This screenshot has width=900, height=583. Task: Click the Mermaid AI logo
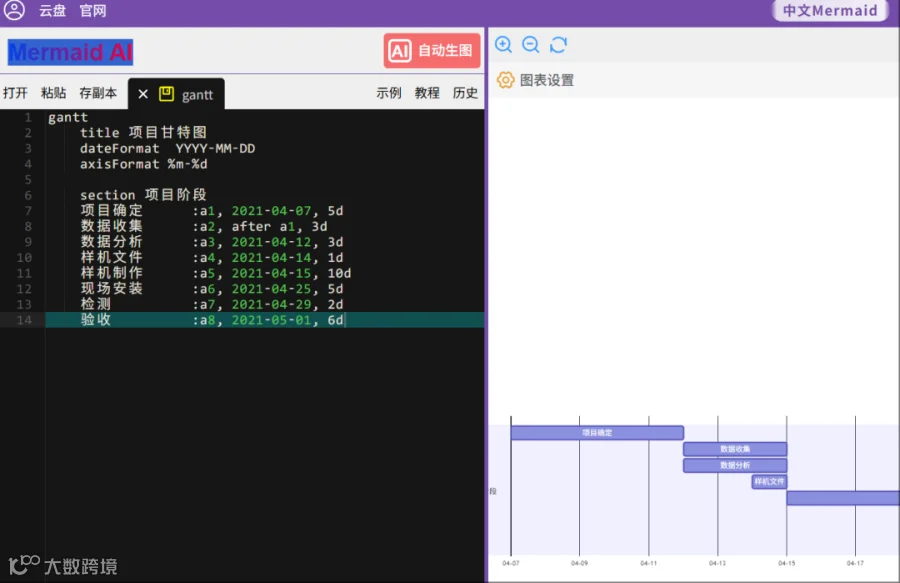(x=71, y=52)
